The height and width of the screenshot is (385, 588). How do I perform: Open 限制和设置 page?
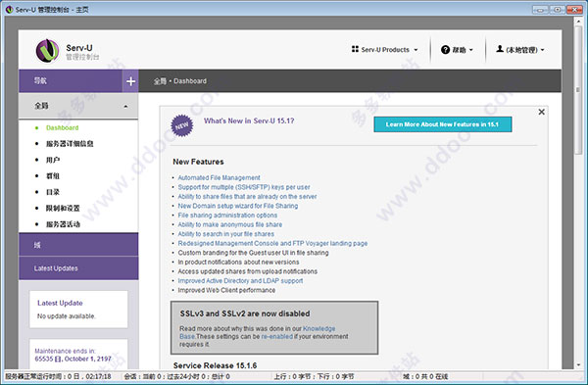pos(63,208)
